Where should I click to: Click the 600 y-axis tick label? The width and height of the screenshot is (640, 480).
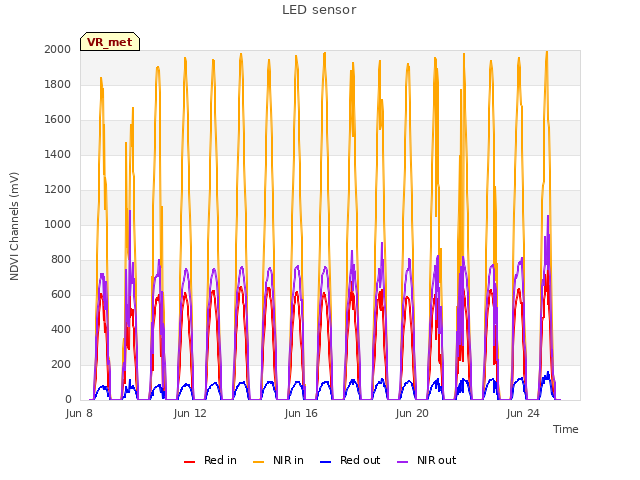[x=61, y=295]
